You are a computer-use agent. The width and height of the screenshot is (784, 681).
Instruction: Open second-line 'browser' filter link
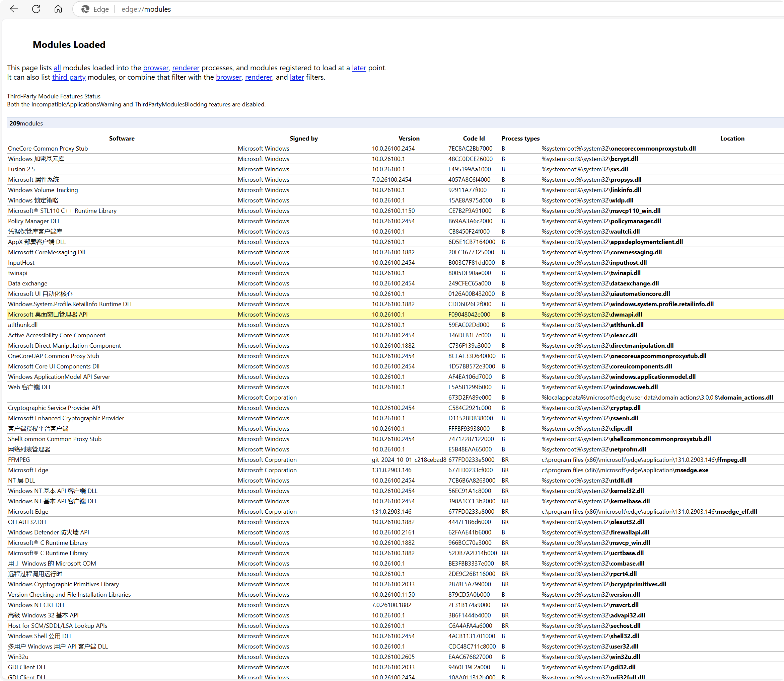228,77
